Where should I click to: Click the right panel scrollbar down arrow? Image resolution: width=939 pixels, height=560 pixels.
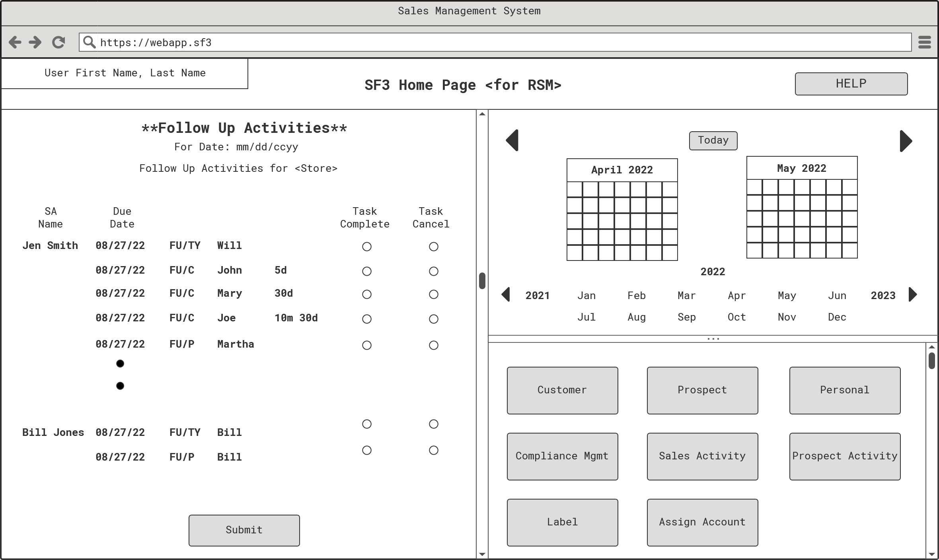[x=933, y=553]
